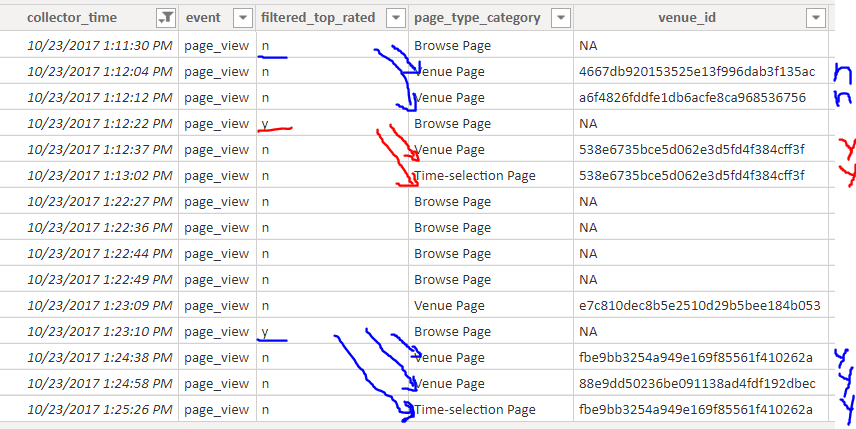The width and height of the screenshot is (856, 429).
Task: Click the cell 10/23/2017 1:13:02 PM
Action: coord(100,176)
